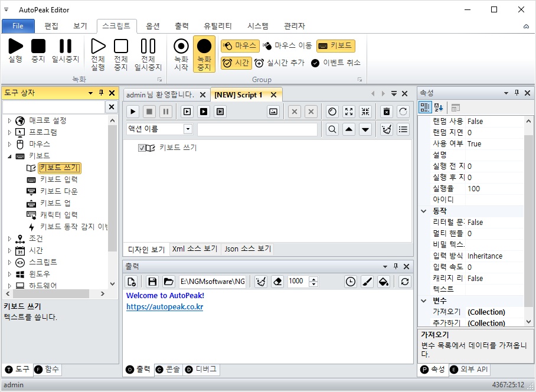Expand the 조건 tree node
Screen dimensions: 536x392
coord(9,239)
